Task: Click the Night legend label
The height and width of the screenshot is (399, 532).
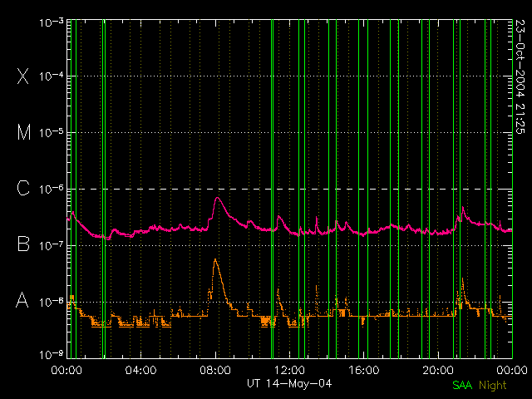Action: coord(492,386)
